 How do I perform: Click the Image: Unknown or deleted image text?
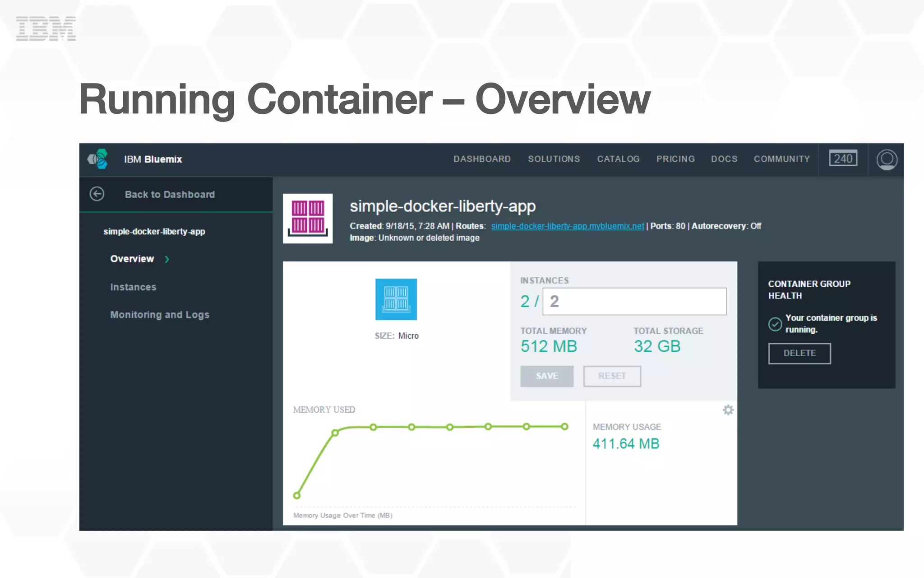click(415, 238)
